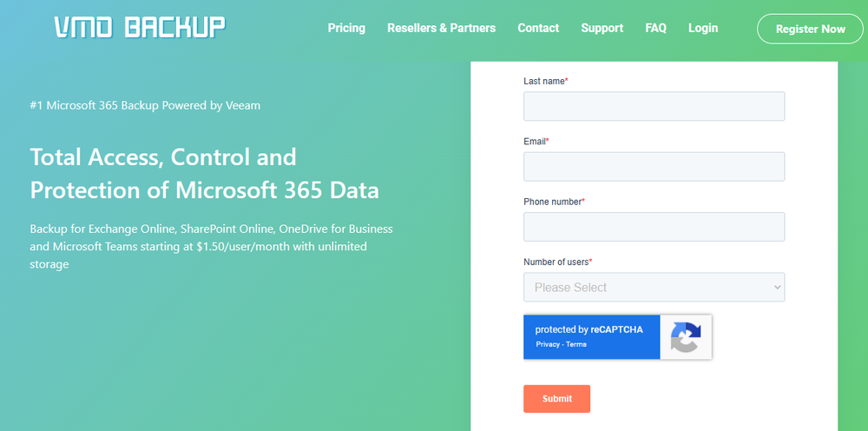Screen dimensions: 868x431
Task: Click the VMO Backup logo
Action: [x=140, y=27]
